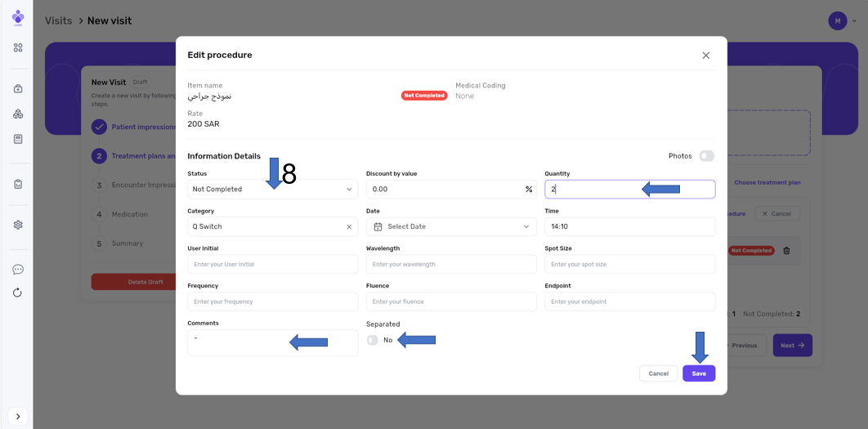Save the procedure changes

[x=699, y=373]
